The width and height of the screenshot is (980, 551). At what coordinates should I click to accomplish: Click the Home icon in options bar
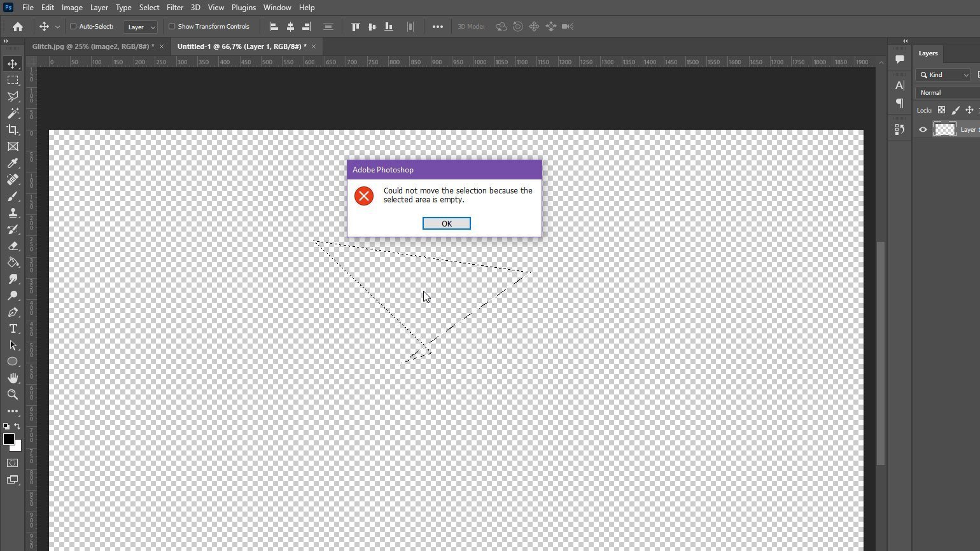(18, 27)
